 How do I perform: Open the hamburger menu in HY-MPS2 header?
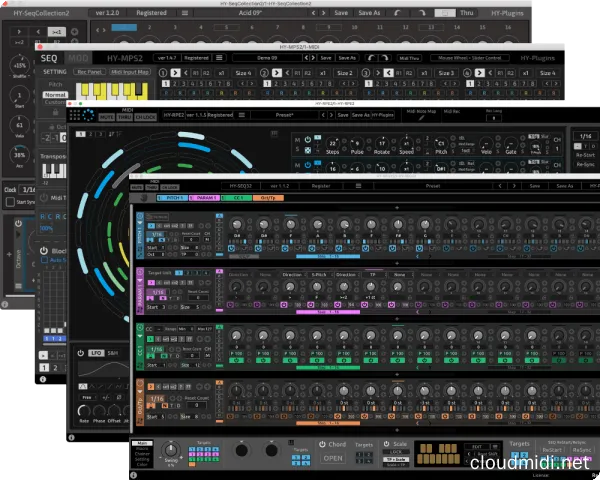coord(219,58)
